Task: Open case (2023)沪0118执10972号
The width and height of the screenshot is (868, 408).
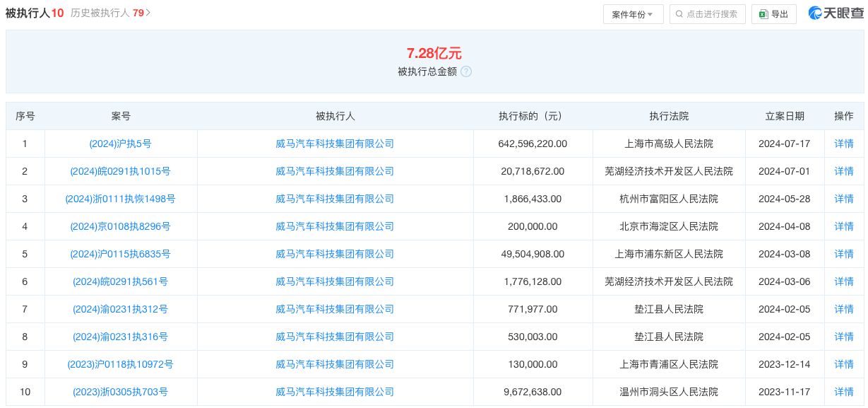Action: (x=120, y=364)
